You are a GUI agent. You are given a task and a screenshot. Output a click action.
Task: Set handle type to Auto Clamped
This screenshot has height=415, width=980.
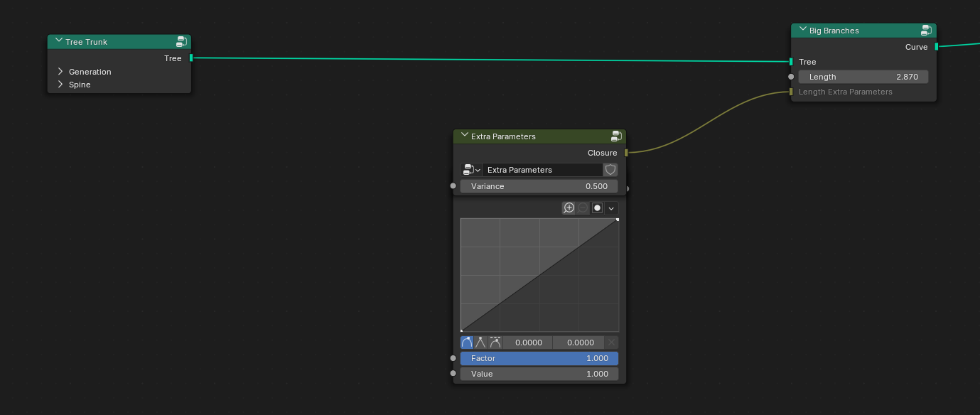495,343
